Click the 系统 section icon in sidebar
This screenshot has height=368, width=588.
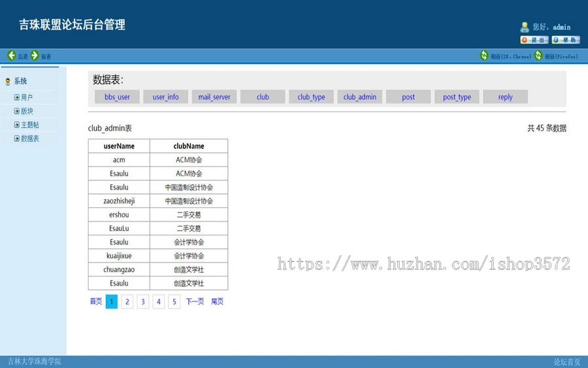pos(7,82)
